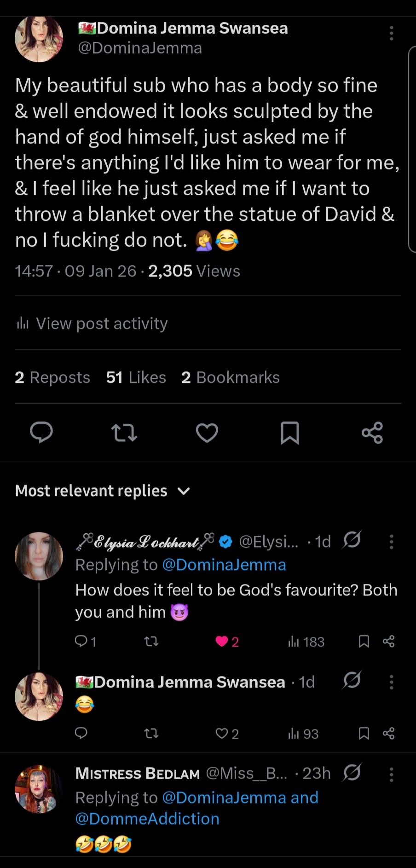Open the @DommeAddiction mention link
The height and width of the screenshot is (868, 416).
click(147, 819)
